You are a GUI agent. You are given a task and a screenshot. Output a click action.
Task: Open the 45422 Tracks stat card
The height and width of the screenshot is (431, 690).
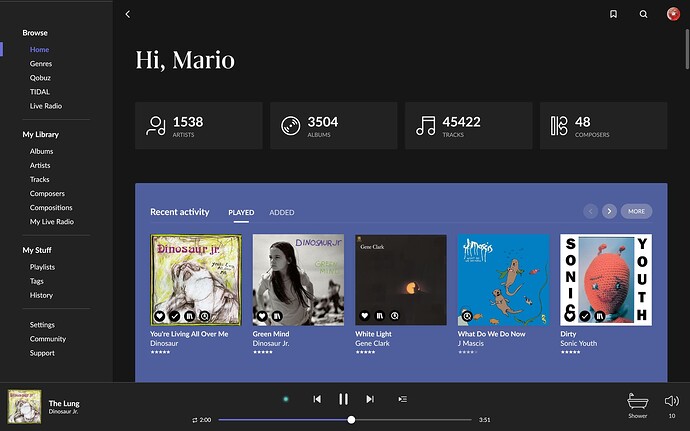tap(469, 126)
